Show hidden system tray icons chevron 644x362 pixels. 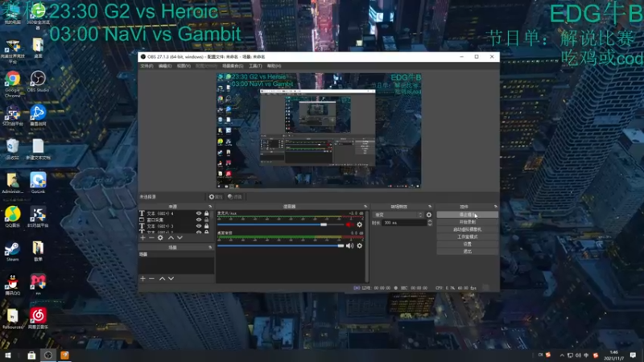[x=561, y=356]
